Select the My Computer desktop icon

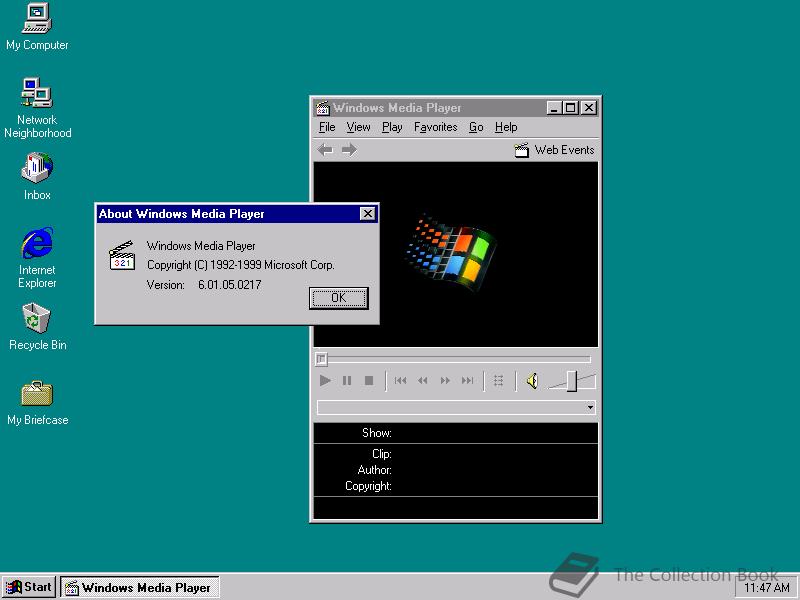point(37,27)
